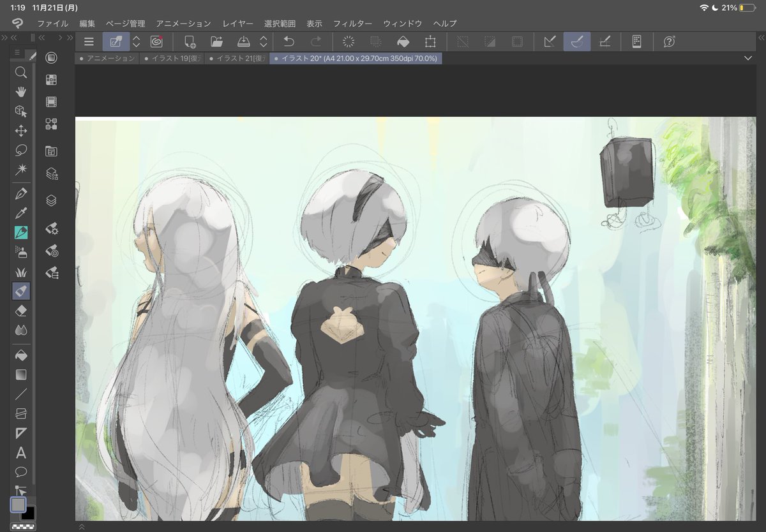Select the Frame border tool
Image resolution: width=766 pixels, height=532 pixels.
pyautogui.click(x=21, y=413)
